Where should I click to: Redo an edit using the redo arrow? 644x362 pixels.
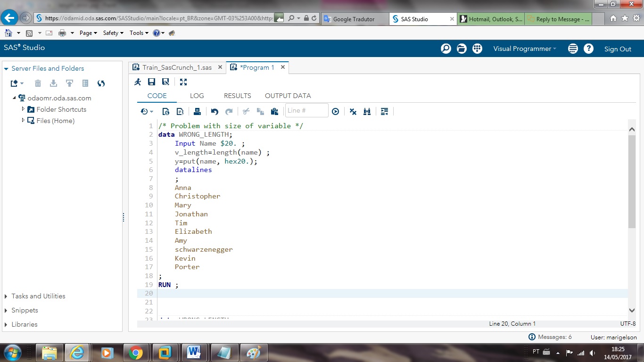[229, 111]
